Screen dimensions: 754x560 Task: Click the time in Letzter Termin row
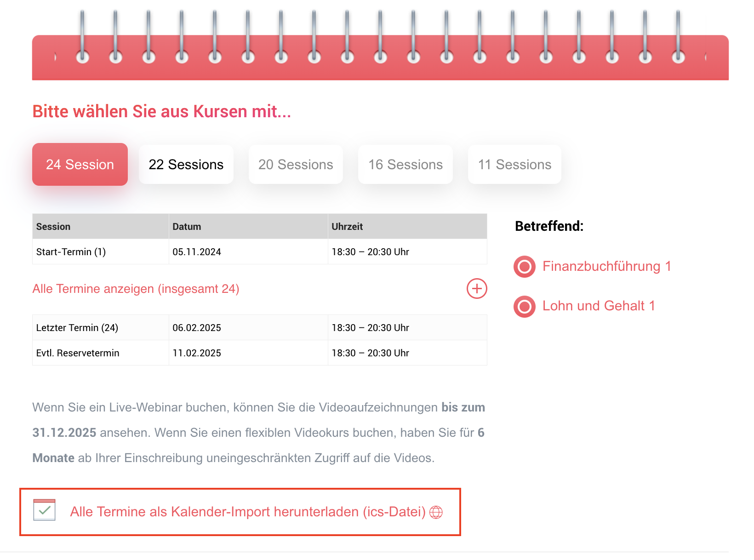[371, 328]
